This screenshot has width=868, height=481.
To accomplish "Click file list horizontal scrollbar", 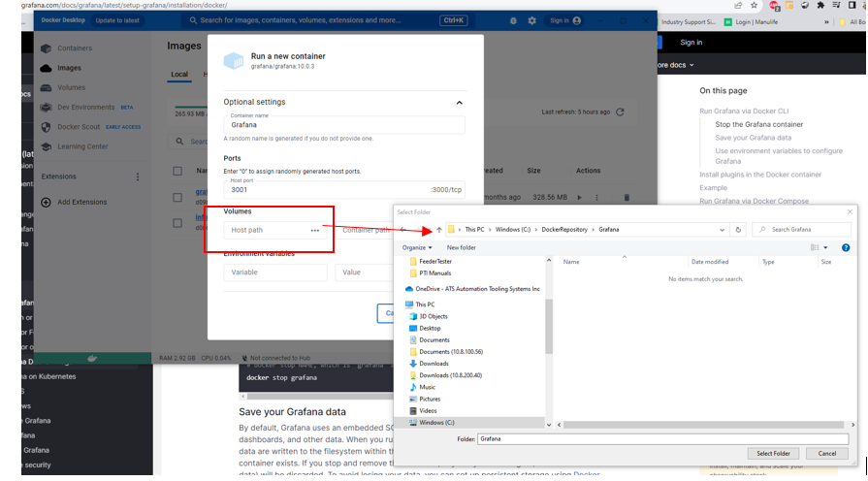I will pyautogui.click(x=703, y=425).
